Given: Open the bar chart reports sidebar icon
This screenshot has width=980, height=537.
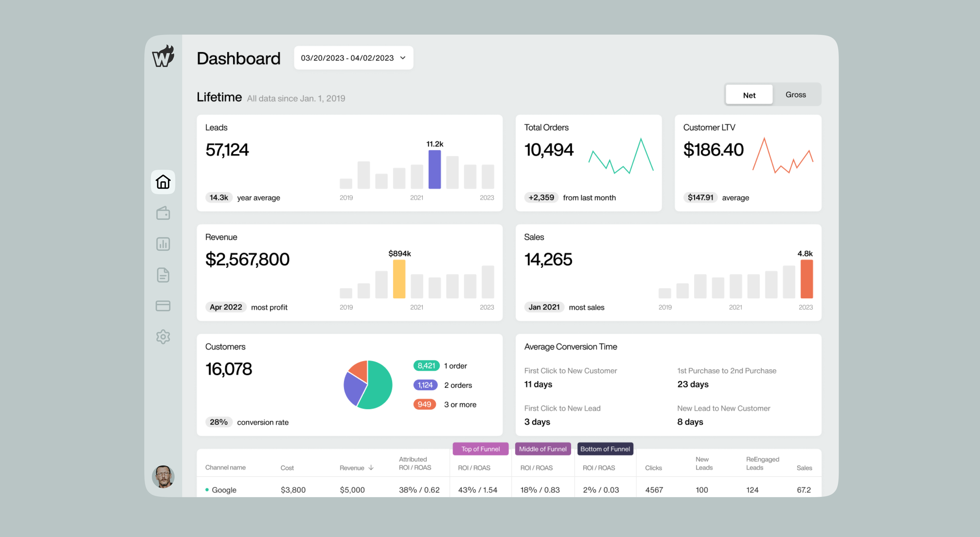Looking at the screenshot, I should [x=163, y=244].
